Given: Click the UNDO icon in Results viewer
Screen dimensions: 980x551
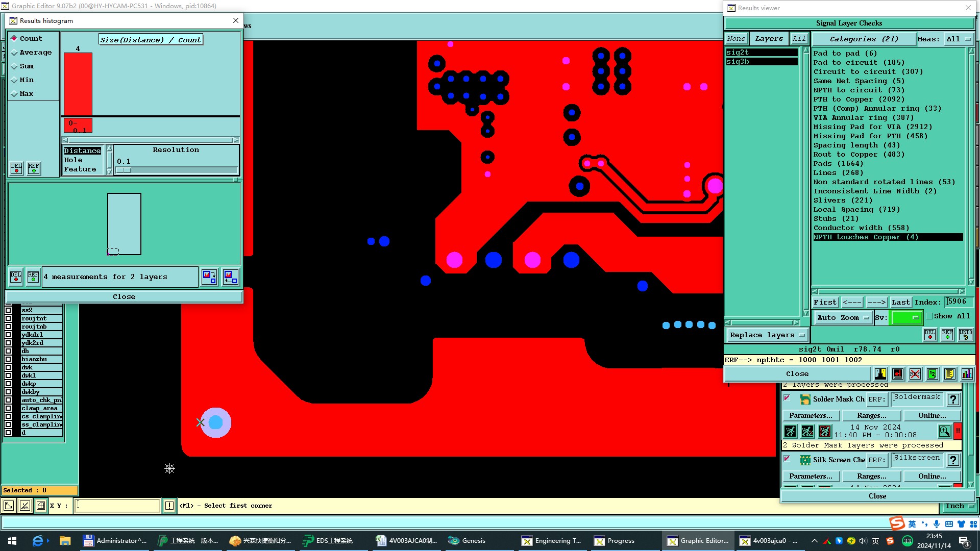Looking at the screenshot, I should click(965, 335).
